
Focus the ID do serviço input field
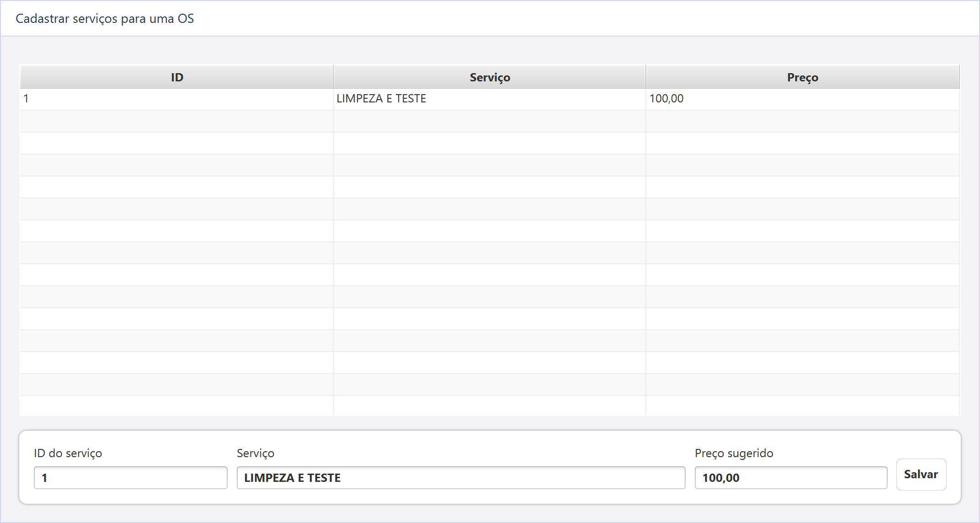[x=131, y=478]
